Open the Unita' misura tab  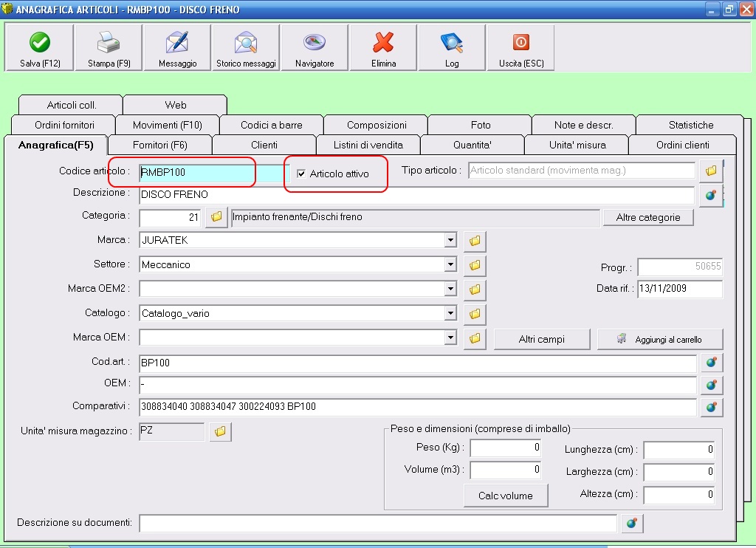click(577, 145)
